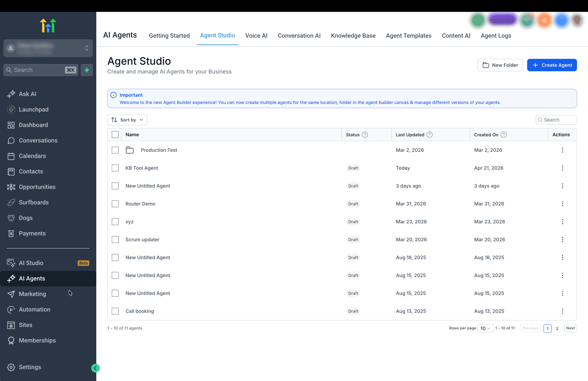Screen dimensions: 588x381
Task: Go to Next page of agents
Action: [x=570, y=328]
